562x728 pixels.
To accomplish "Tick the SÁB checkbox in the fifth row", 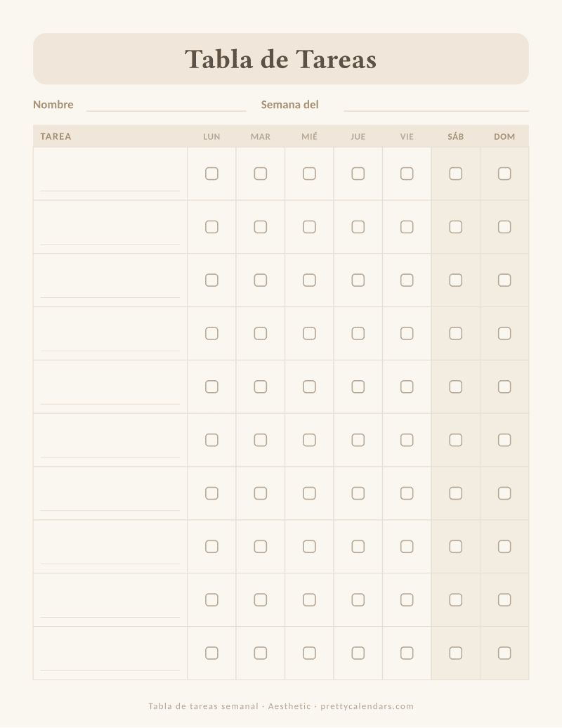I will coord(456,386).
